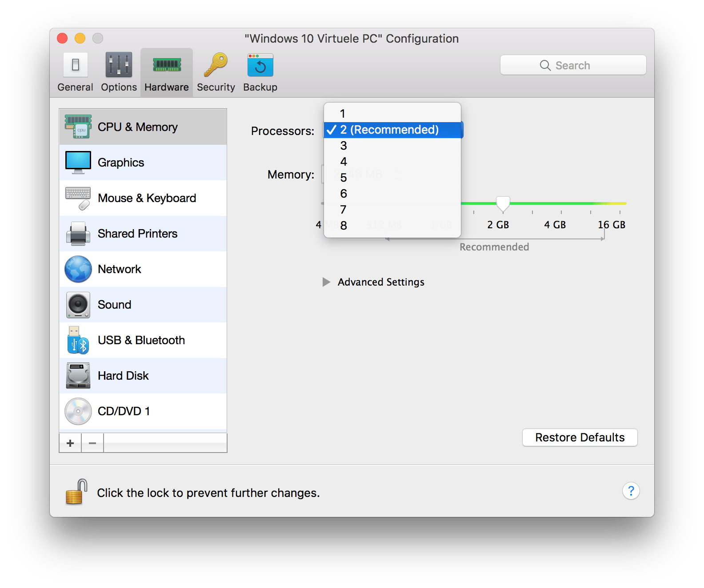The width and height of the screenshot is (704, 588).
Task: Select the USB & Bluetooth icon
Action: [78, 340]
